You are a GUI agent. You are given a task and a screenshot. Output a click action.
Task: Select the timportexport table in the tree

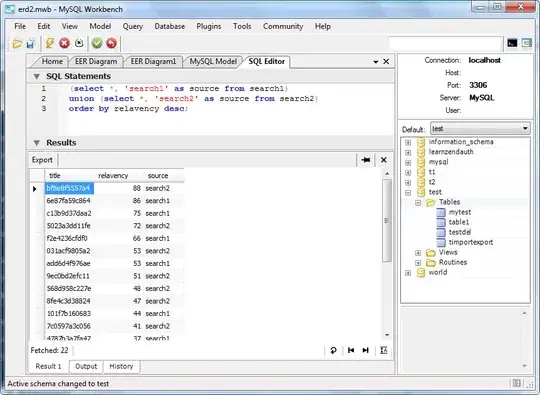[471, 242]
